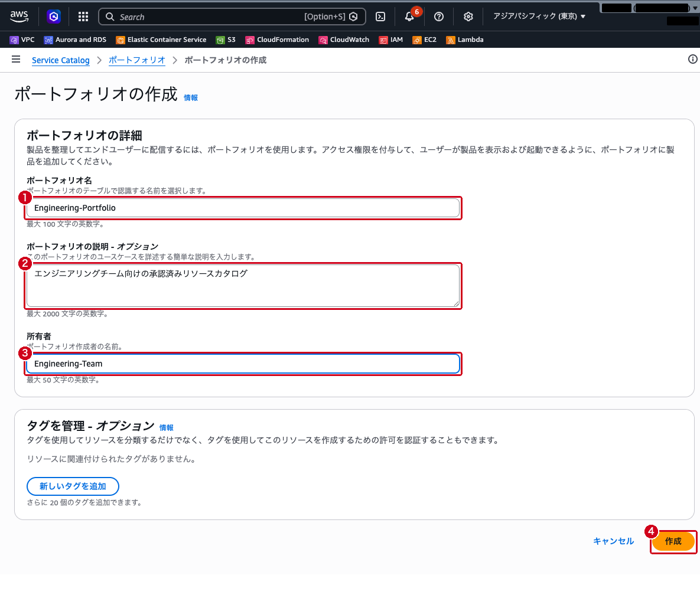Click the ポートフォリオの作成 breadcrumb text
The width and height of the screenshot is (700, 595).
tap(226, 60)
